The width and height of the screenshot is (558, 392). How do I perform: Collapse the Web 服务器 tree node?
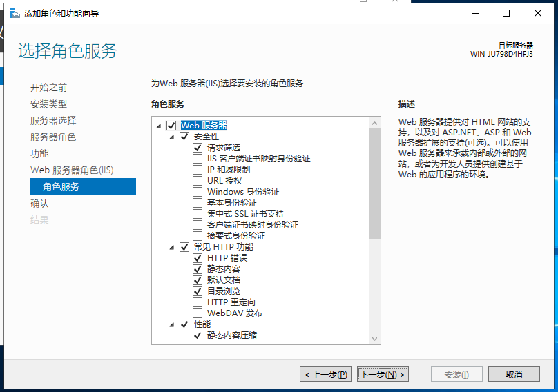point(159,126)
